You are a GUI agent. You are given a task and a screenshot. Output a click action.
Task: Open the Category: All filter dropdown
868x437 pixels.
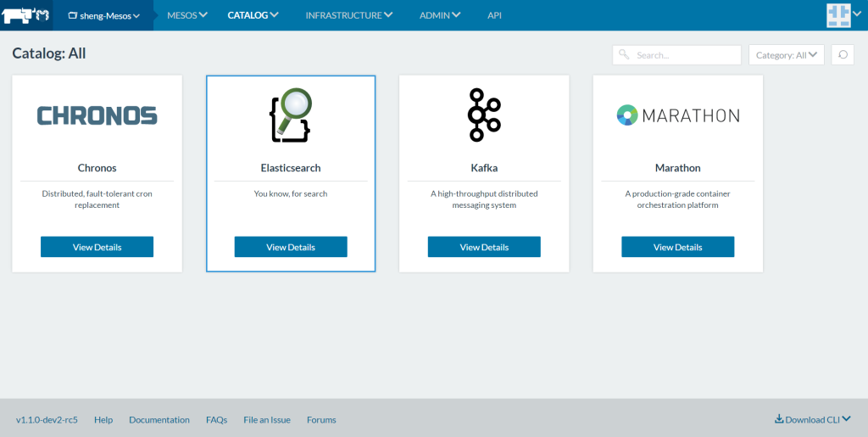click(x=786, y=55)
